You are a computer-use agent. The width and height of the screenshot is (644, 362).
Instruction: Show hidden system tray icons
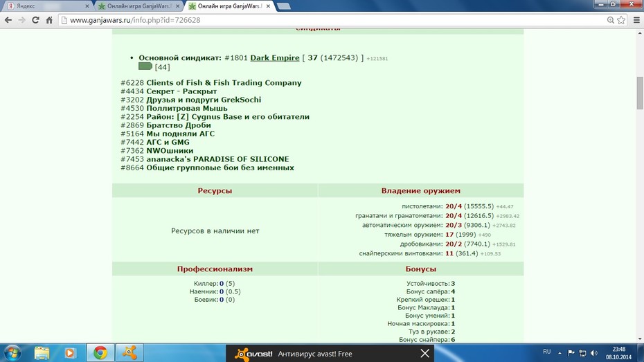point(560,353)
